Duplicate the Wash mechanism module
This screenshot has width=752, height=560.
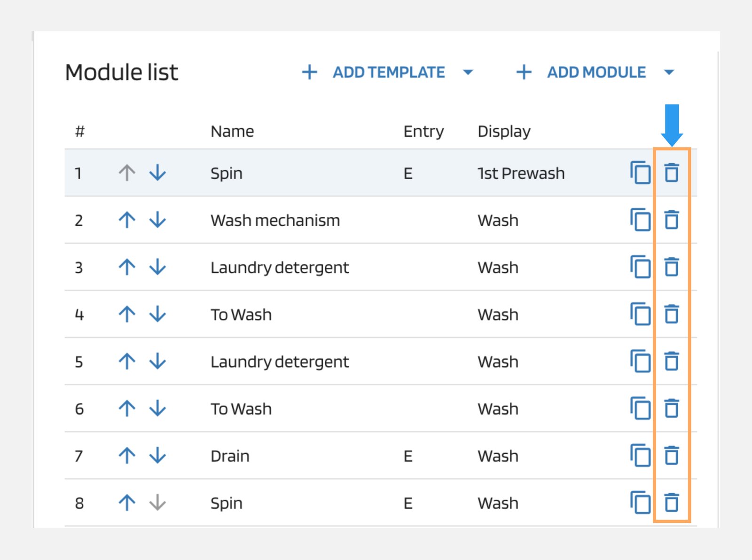point(640,220)
